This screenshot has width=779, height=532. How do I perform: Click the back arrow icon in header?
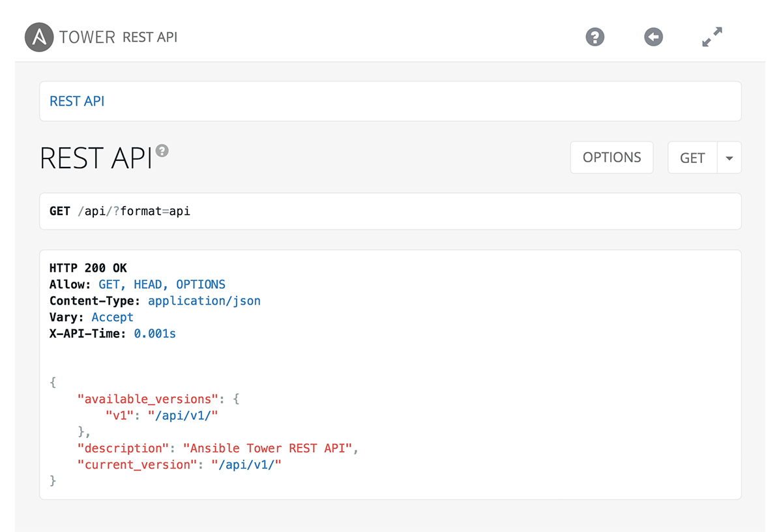[x=653, y=37]
